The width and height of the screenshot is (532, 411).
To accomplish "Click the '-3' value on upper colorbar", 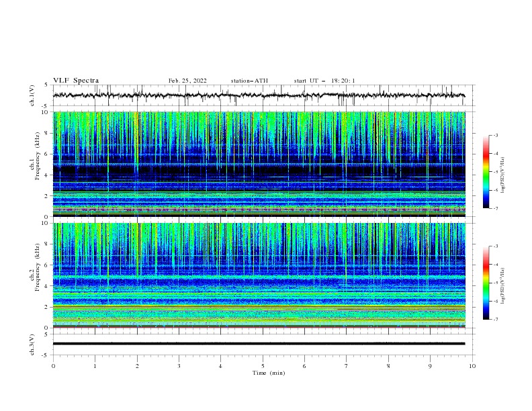I will point(495,135).
